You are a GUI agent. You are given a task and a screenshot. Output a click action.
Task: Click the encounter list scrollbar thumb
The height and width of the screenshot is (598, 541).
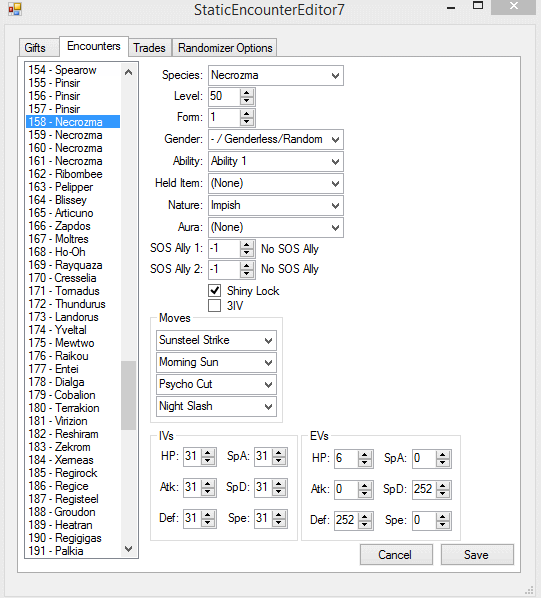pos(128,395)
